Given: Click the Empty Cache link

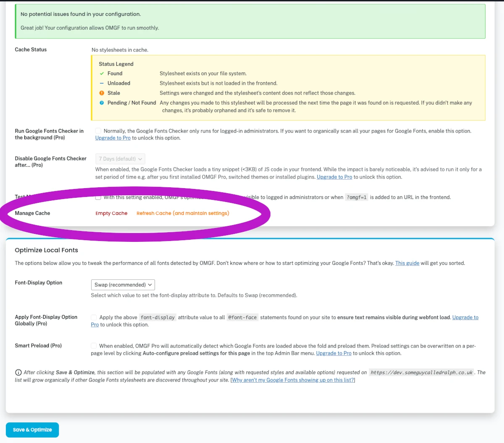Looking at the screenshot, I should pos(111,213).
